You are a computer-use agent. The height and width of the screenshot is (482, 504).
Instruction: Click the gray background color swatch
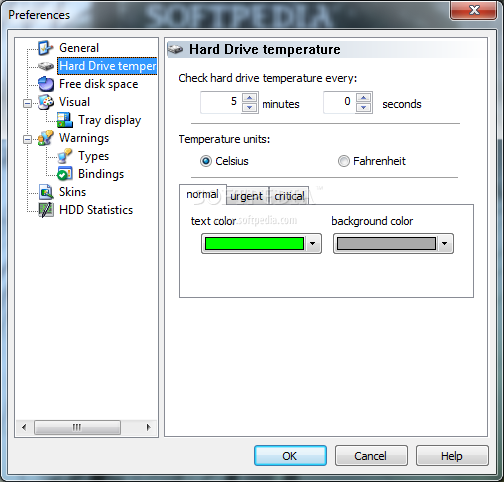(x=386, y=244)
